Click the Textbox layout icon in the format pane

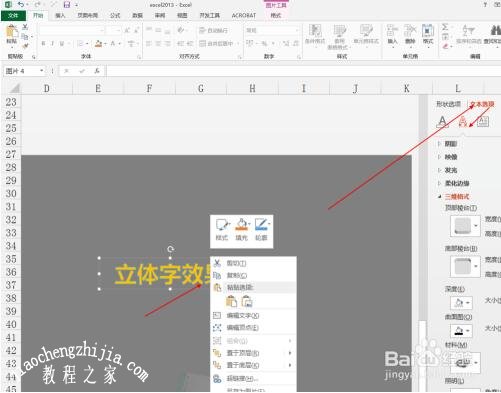(x=483, y=121)
